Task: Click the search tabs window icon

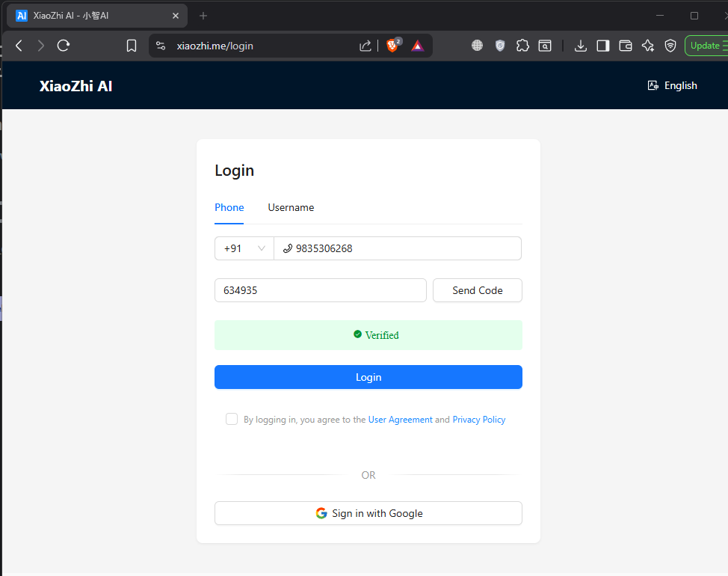Action: 545,46
